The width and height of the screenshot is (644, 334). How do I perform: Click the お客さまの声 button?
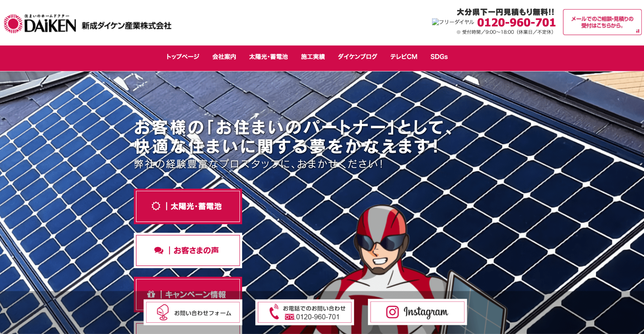pyautogui.click(x=188, y=250)
